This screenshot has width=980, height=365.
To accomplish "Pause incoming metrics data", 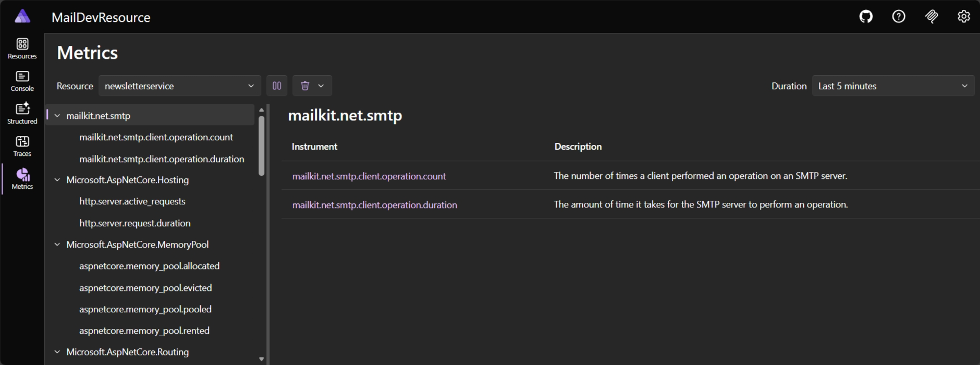I will (x=277, y=86).
